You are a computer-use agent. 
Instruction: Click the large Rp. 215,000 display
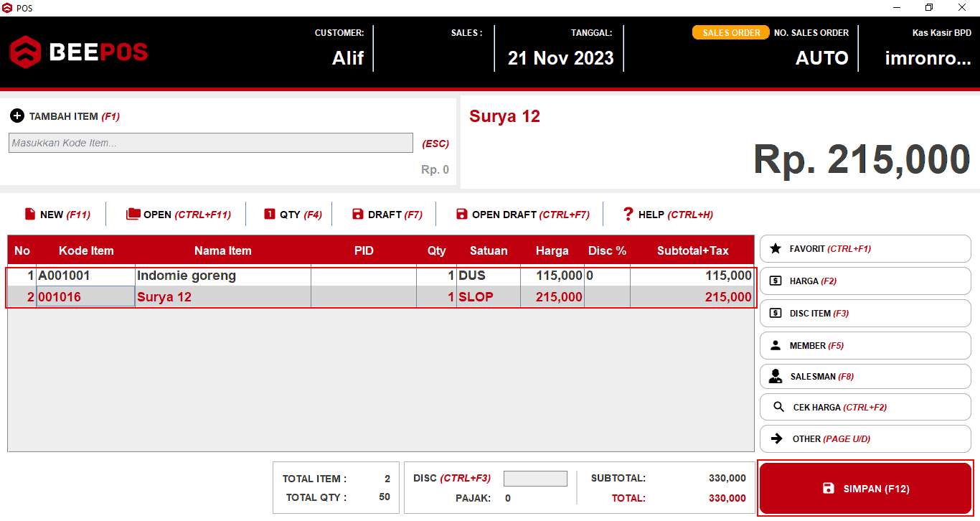click(862, 159)
